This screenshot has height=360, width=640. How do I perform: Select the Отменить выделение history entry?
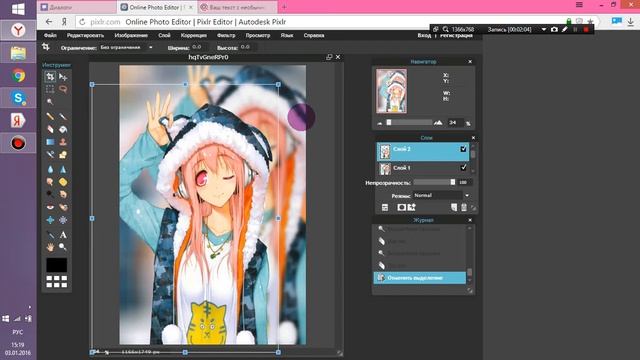(420, 278)
